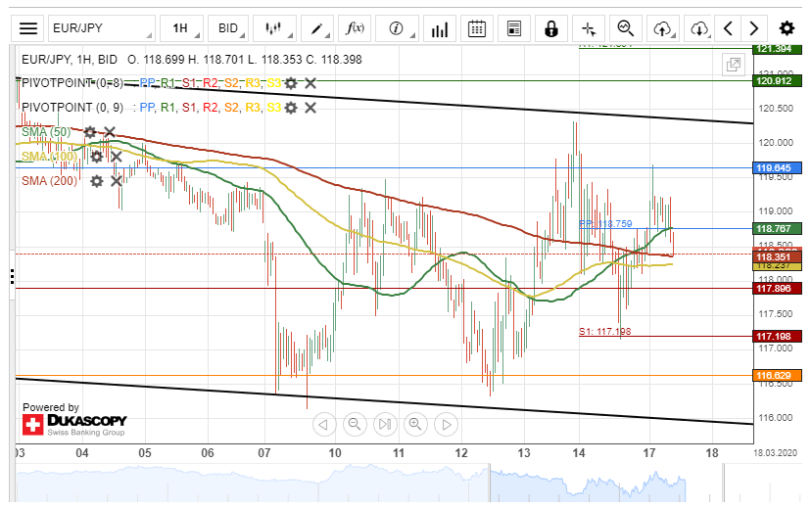Screen dimensions: 812x510
Task: Change the 1H timeframe dropdown
Action: pos(182,28)
